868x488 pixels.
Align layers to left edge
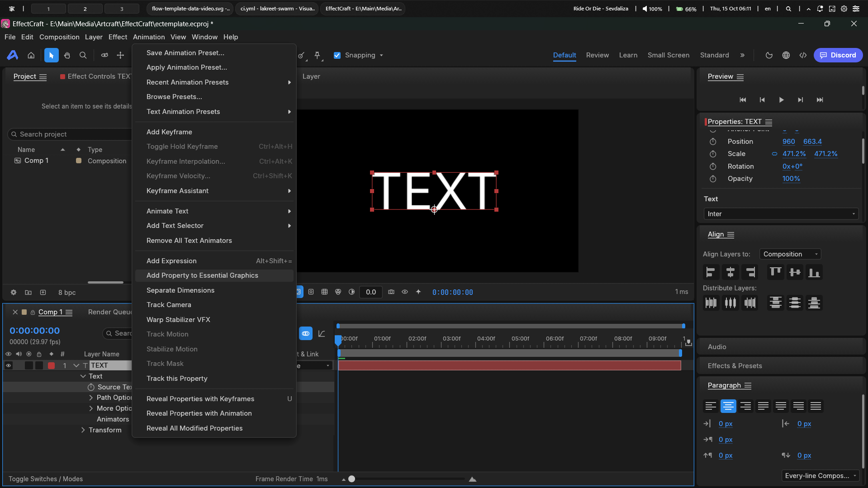[x=711, y=272]
